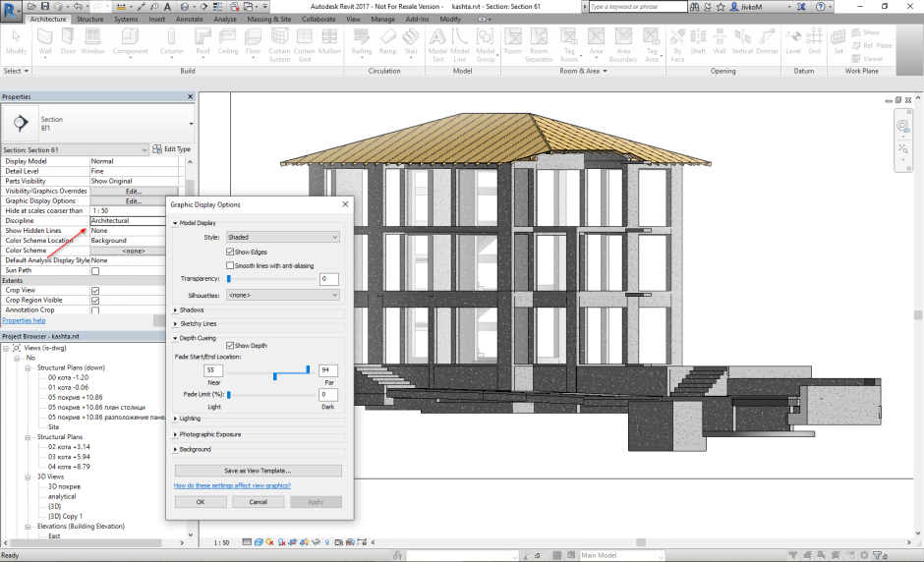Screen dimensions: 924x562
Task: Choose the Curtain System tool
Action: tap(279, 45)
